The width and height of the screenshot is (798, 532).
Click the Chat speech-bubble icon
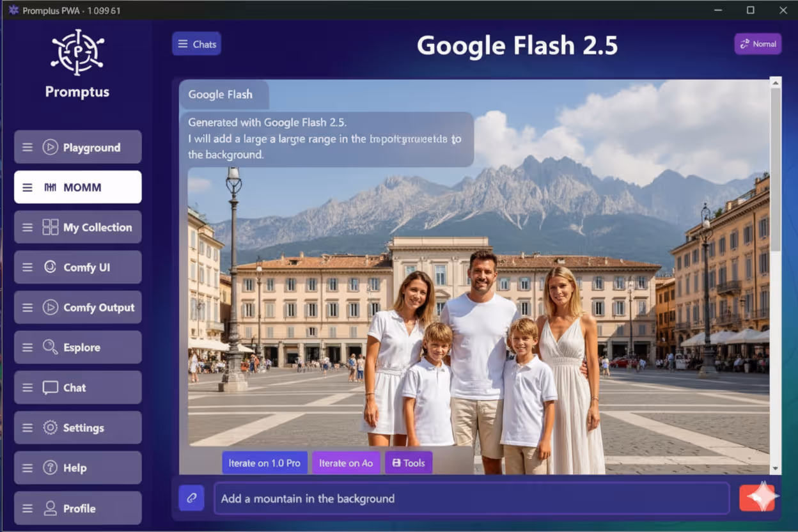(50, 387)
